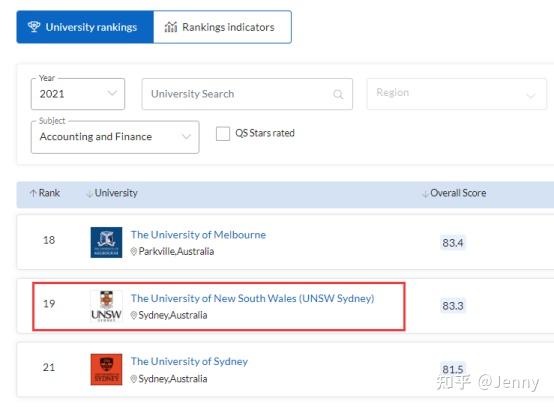
Task: Open the Year 2021 dropdown
Action: coord(78,94)
